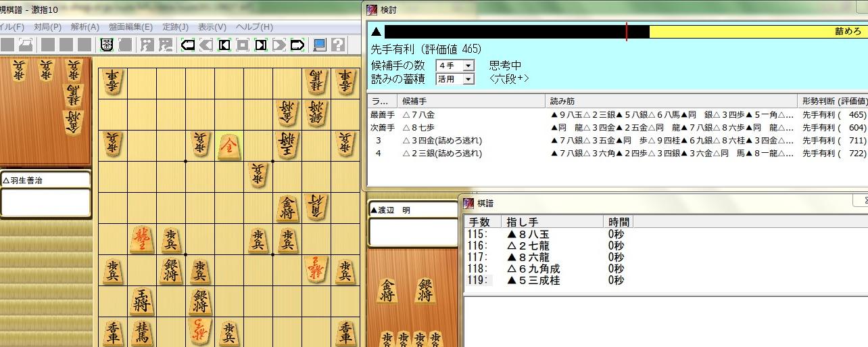Select the pawn on 4四
This screenshot has width=868, height=347.
(258, 177)
